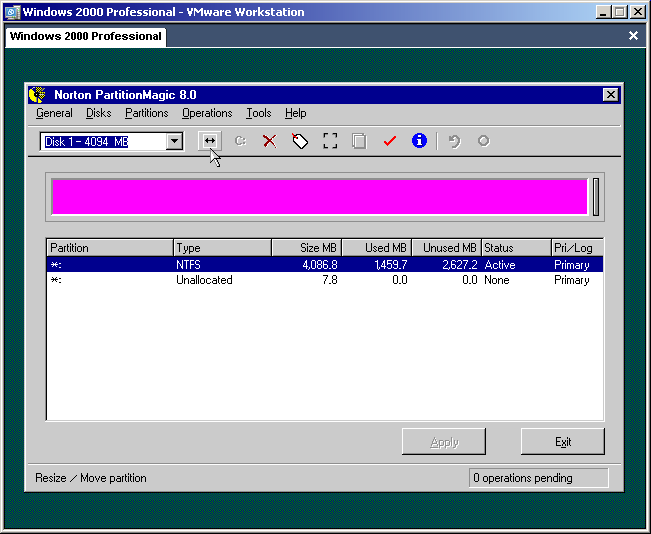
Task: Click the grayed C: convert toolbar icon
Action: pyautogui.click(x=240, y=141)
